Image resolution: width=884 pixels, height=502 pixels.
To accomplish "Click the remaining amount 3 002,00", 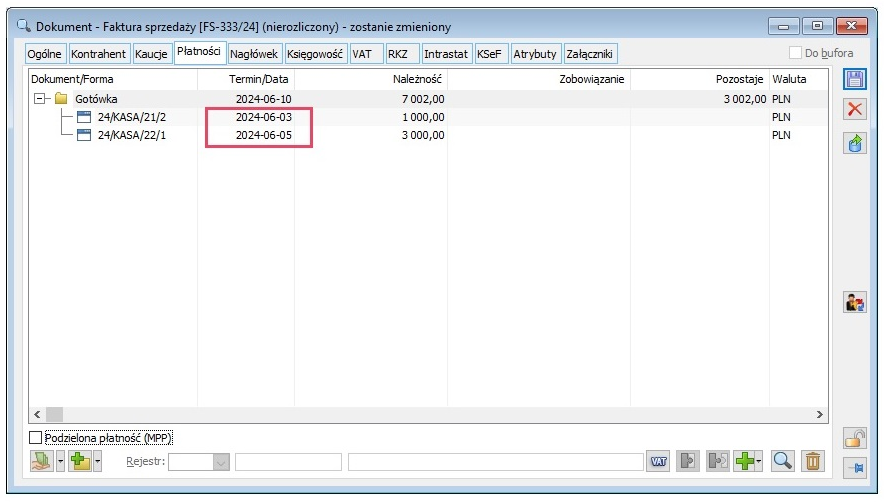I will [x=745, y=99].
